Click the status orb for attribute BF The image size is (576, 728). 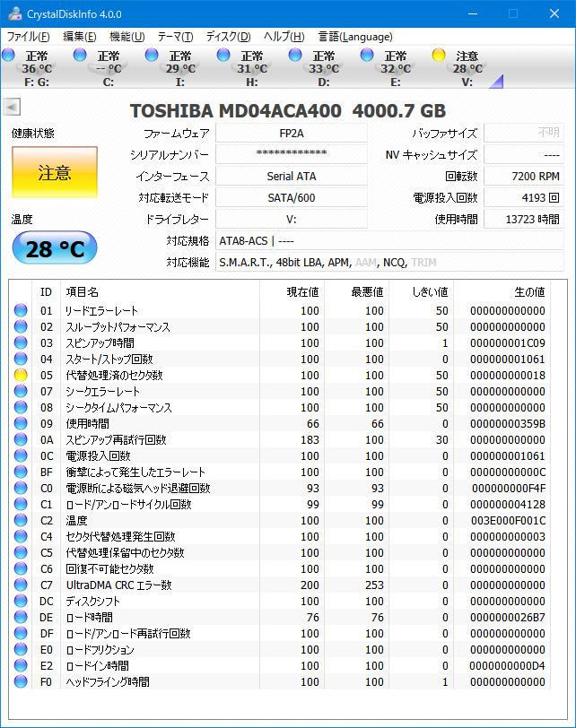tap(21, 472)
